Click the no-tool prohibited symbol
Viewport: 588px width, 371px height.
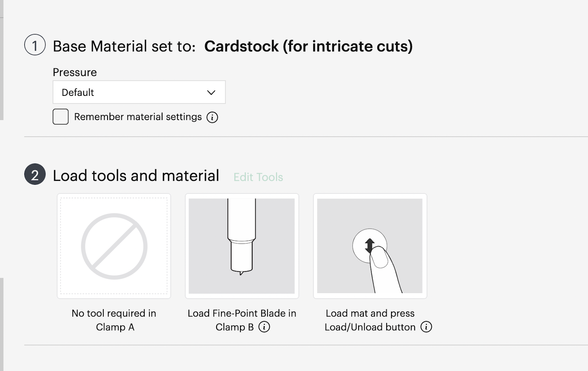coord(114,246)
